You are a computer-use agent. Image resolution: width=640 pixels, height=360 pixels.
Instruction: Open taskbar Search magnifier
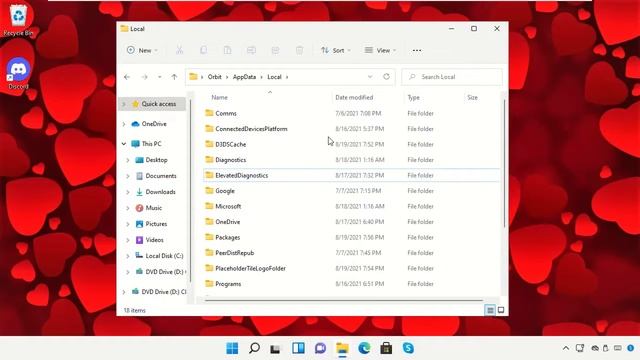tap(254, 348)
